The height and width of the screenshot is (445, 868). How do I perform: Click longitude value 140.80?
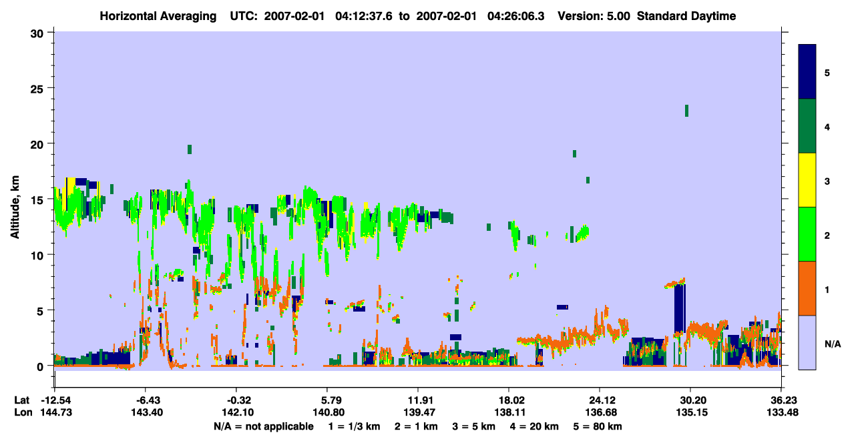327,412
